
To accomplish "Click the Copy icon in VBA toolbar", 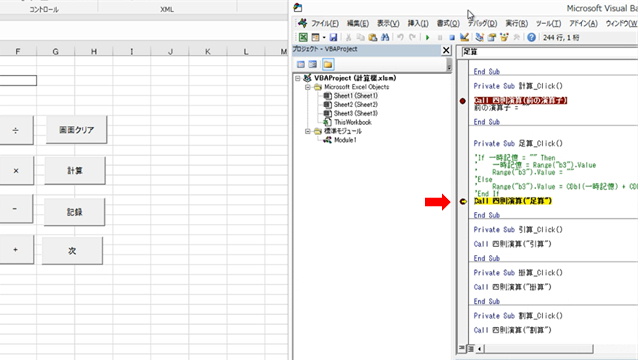I will (x=360, y=38).
